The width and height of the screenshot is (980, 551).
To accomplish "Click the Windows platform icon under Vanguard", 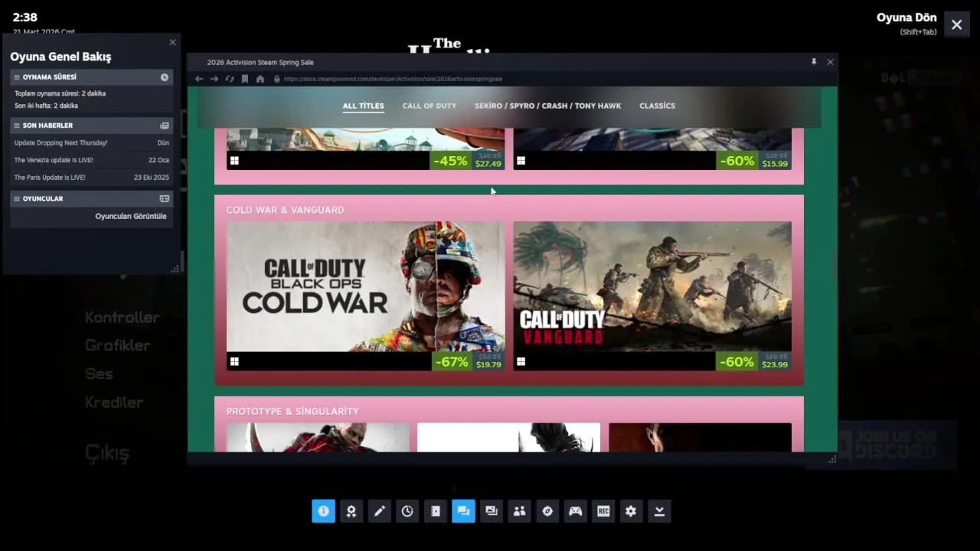I will coord(521,361).
